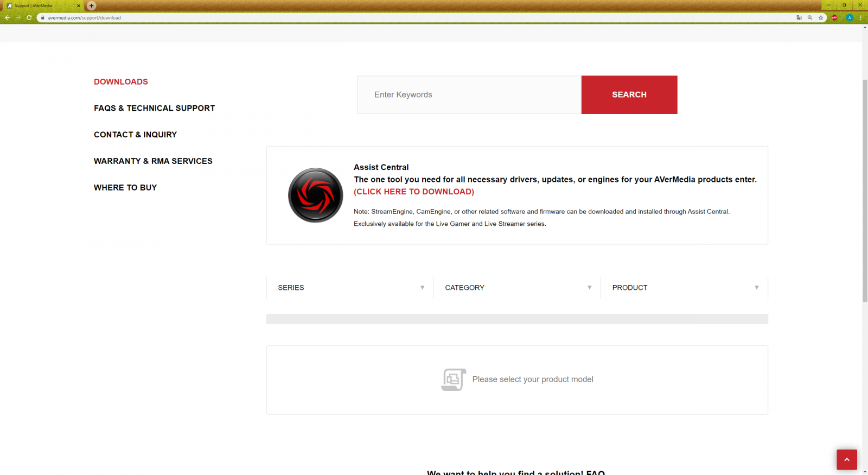Screen dimensions: 868x475
Task: Click the red SEARCH button
Action: tap(629, 94)
